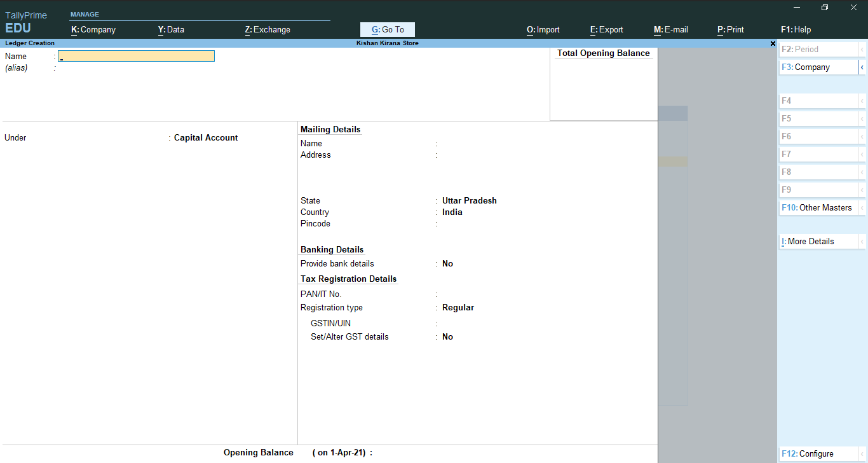Click the ledger Name input field
Viewport: 868px width, 463px height.
[x=136, y=56]
